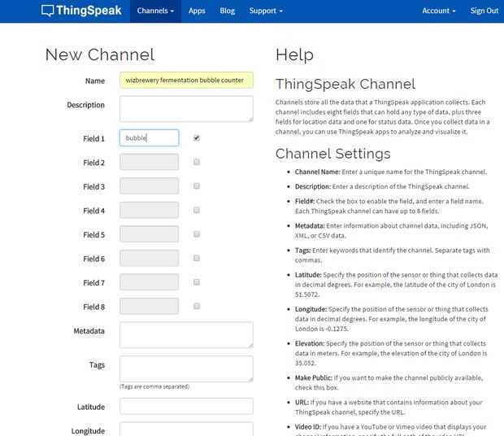This screenshot has height=436, width=504.
Task: Turn on the Field 6 checkbox
Action: pyautogui.click(x=197, y=258)
